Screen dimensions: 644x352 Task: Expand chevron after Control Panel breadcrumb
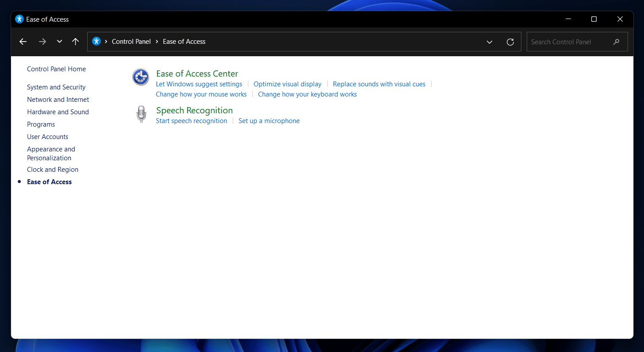[157, 42]
